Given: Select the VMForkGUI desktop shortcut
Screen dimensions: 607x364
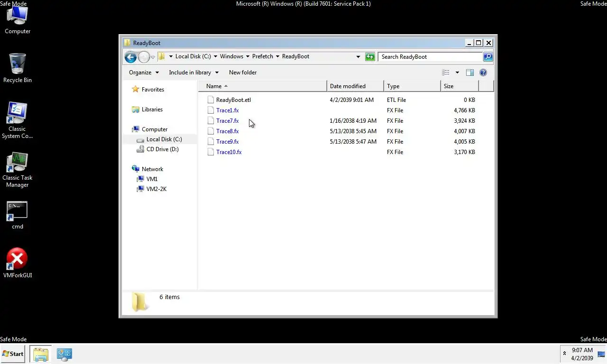Looking at the screenshot, I should click(x=18, y=263).
